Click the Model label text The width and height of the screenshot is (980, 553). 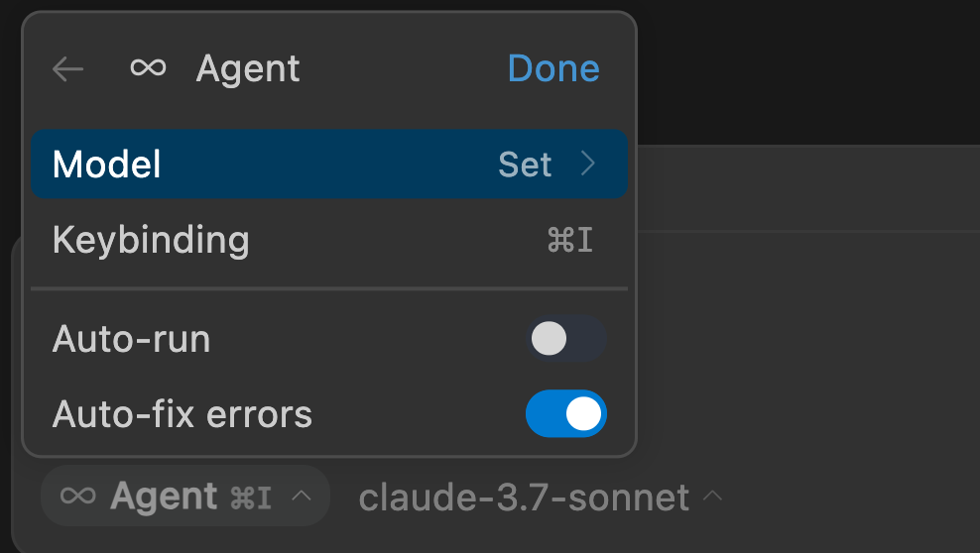point(107,165)
